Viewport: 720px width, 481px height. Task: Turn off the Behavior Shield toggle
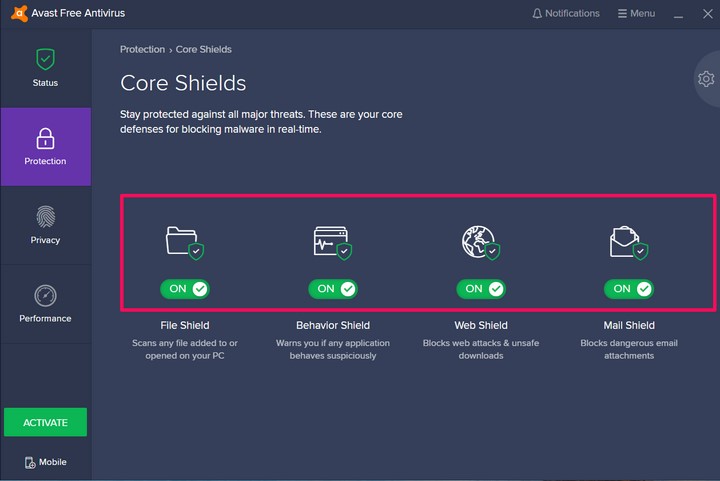click(333, 289)
